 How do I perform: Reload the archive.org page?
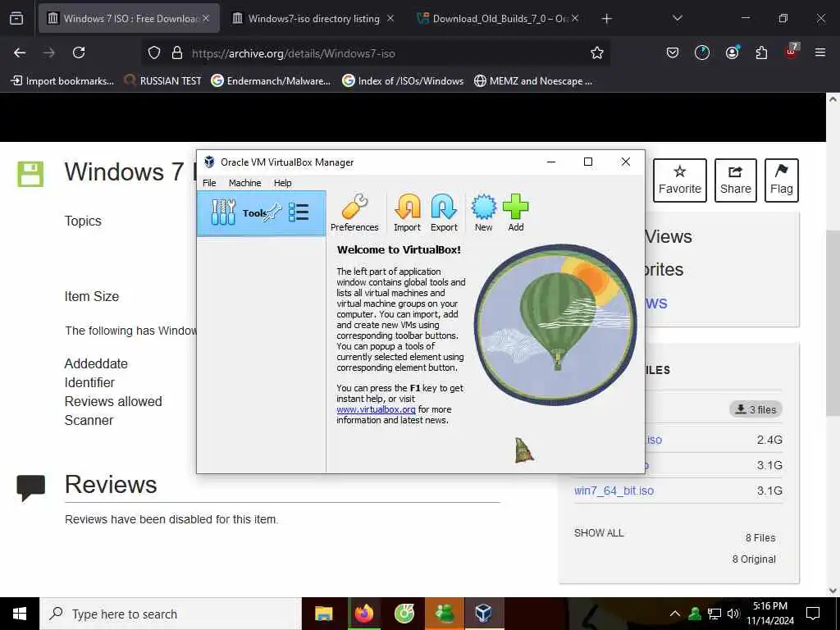pos(79,52)
